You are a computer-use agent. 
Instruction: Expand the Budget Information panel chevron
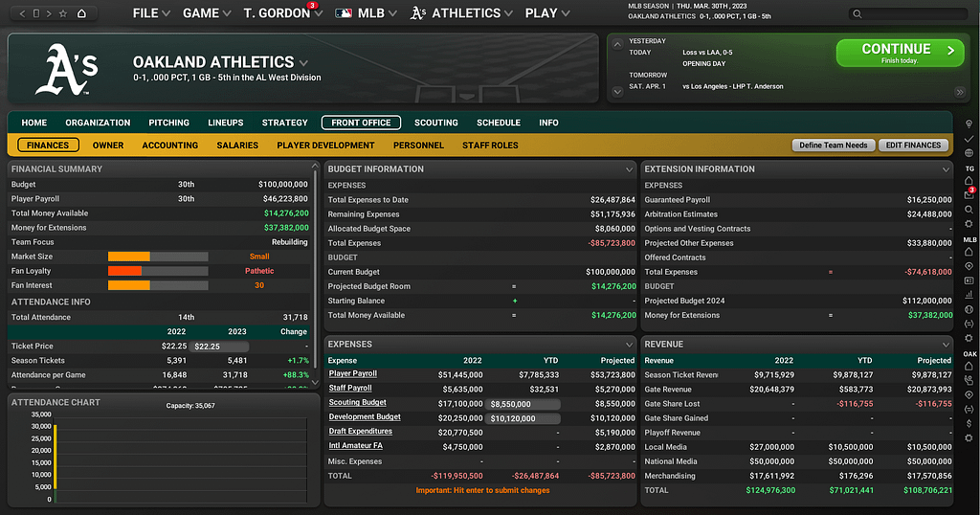pyautogui.click(x=629, y=169)
